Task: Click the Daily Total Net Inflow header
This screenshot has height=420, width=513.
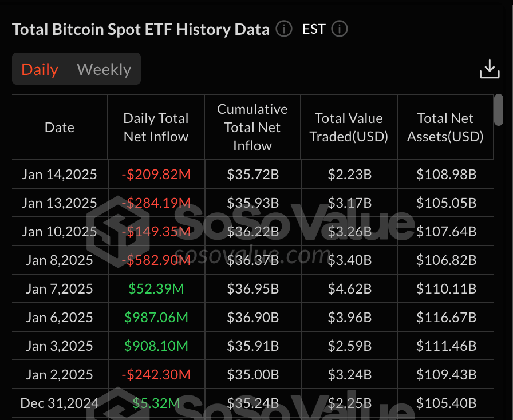Action: pyautogui.click(x=156, y=128)
